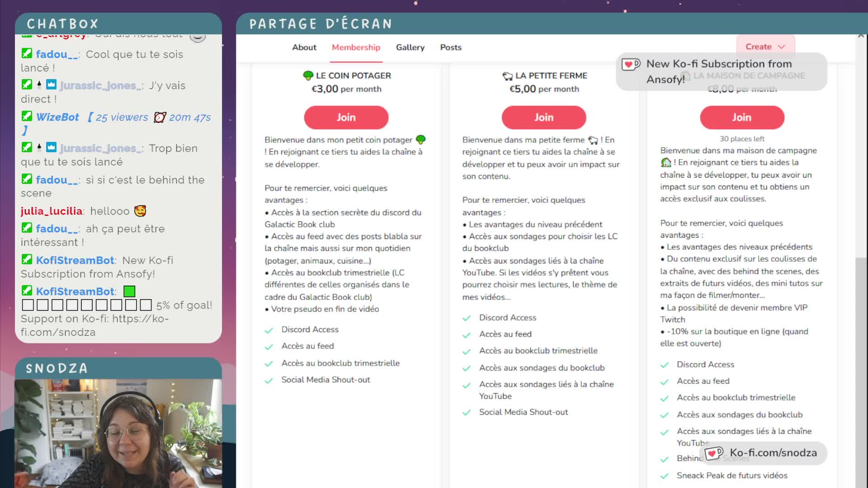The width and height of the screenshot is (868, 488).
Task: Click the Ko-fi cup icon beside Ko-fi.com/snodza
Action: 714,453
